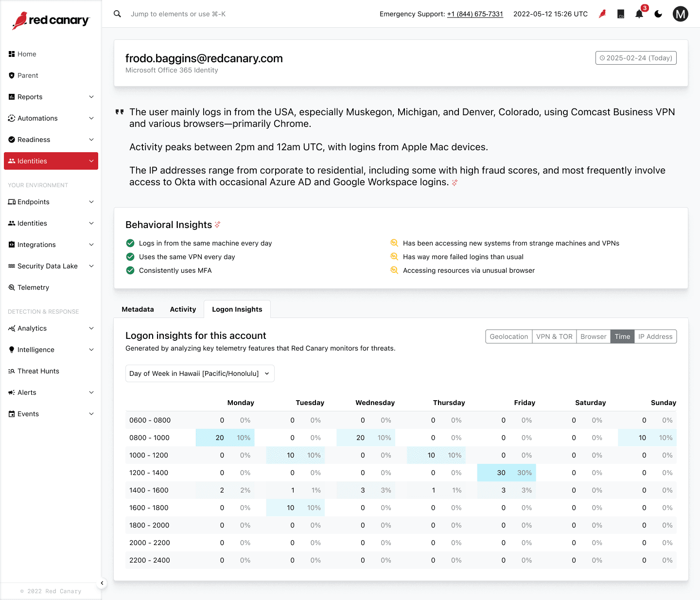700x600 pixels.
Task: Expand the Endpoints chevron
Action: point(91,202)
